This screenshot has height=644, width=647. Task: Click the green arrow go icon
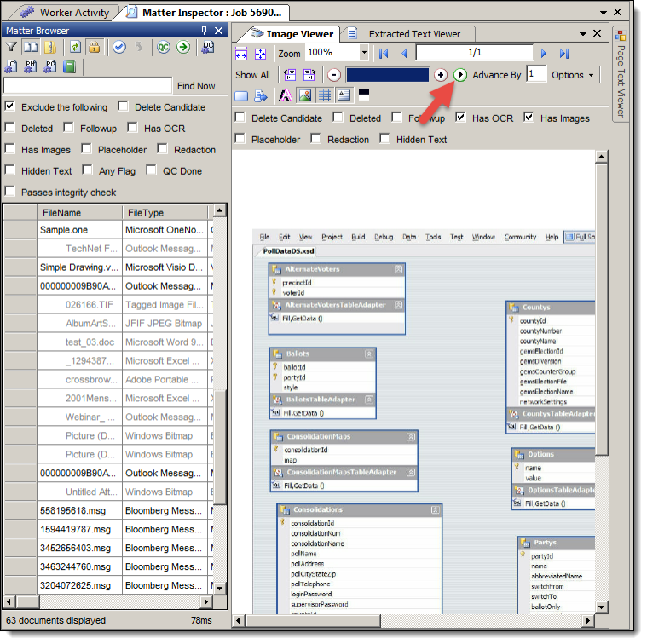tap(183, 48)
